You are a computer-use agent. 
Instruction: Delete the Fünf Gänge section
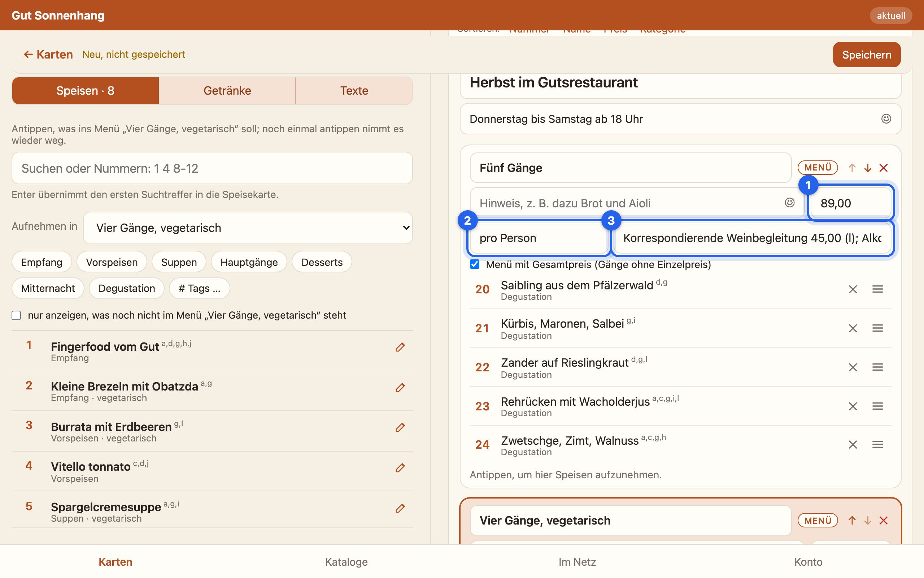[x=883, y=168]
